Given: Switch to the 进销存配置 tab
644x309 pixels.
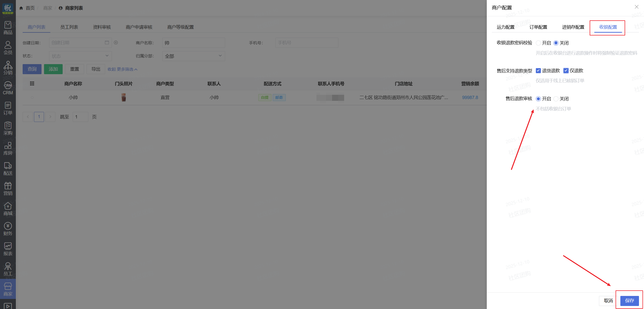Looking at the screenshot, I should (x=573, y=27).
